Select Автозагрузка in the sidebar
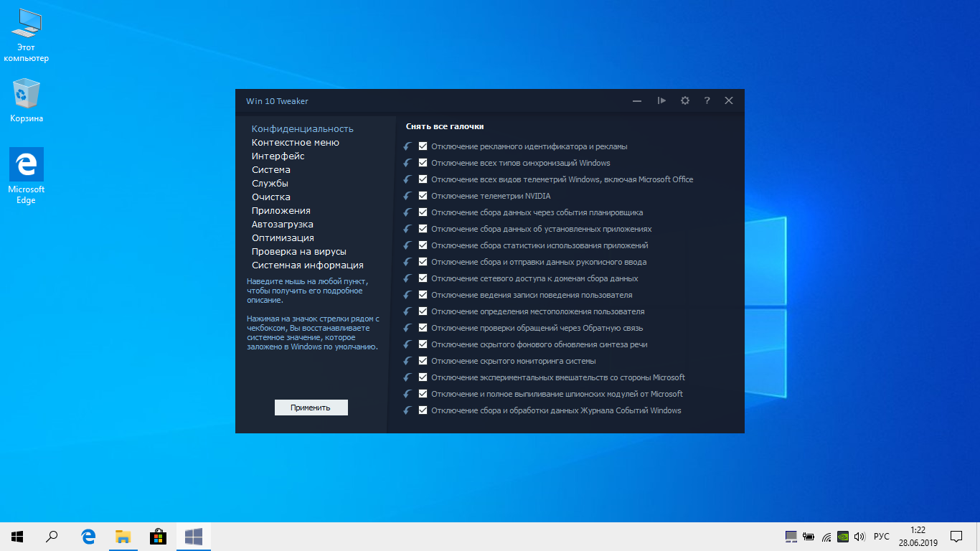The height and width of the screenshot is (551, 980). [282, 225]
